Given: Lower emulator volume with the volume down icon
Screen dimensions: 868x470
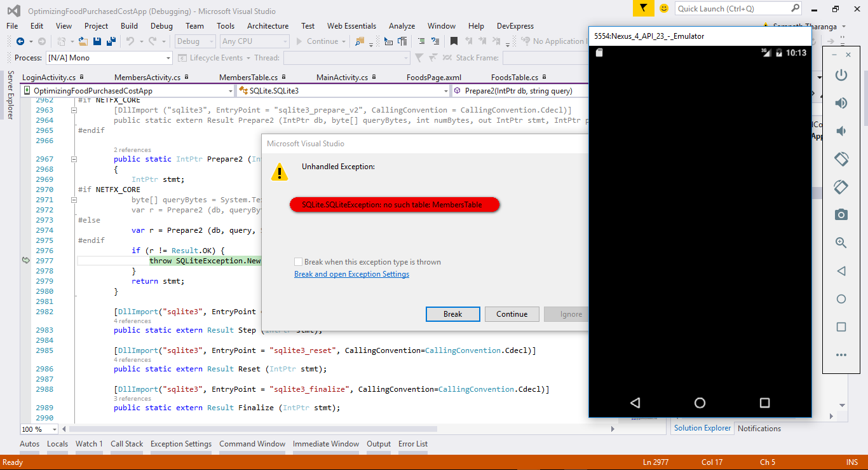Looking at the screenshot, I should click(841, 131).
